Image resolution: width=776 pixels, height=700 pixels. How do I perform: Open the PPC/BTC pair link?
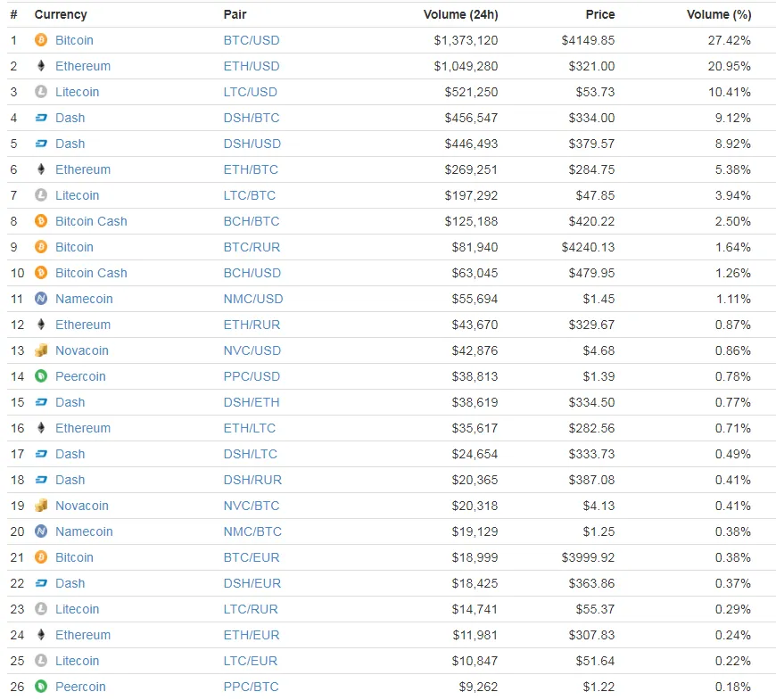click(x=252, y=687)
